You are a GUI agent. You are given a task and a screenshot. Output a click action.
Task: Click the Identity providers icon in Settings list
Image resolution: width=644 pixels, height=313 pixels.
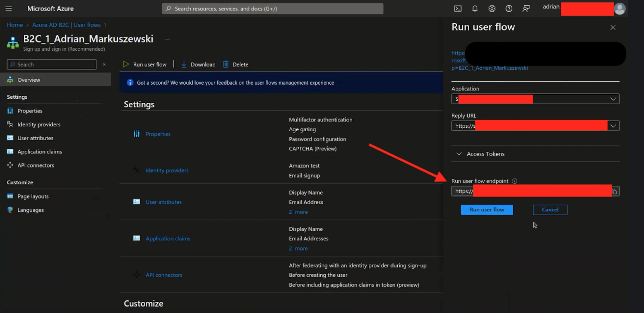coord(137,170)
